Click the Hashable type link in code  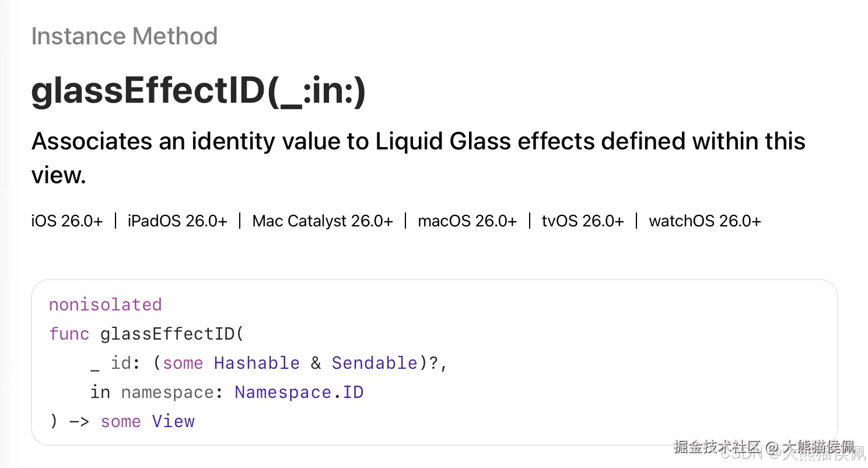[257, 363]
